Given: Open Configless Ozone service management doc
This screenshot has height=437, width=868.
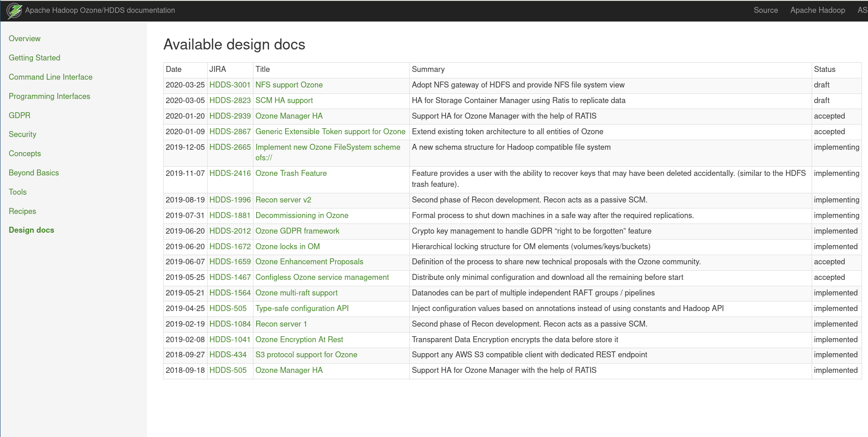Looking at the screenshot, I should point(322,277).
